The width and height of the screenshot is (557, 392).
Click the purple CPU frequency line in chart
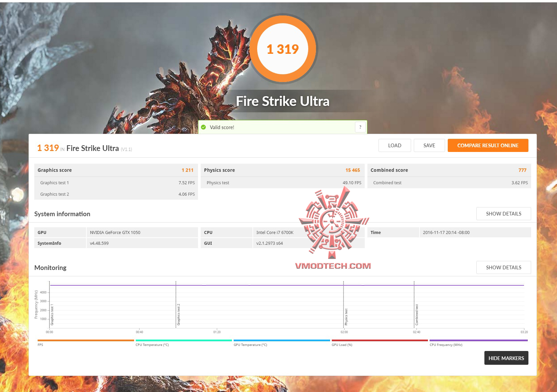(287, 285)
